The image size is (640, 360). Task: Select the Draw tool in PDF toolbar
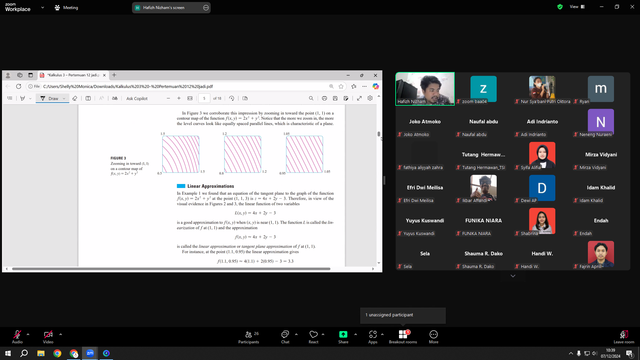[x=49, y=98]
